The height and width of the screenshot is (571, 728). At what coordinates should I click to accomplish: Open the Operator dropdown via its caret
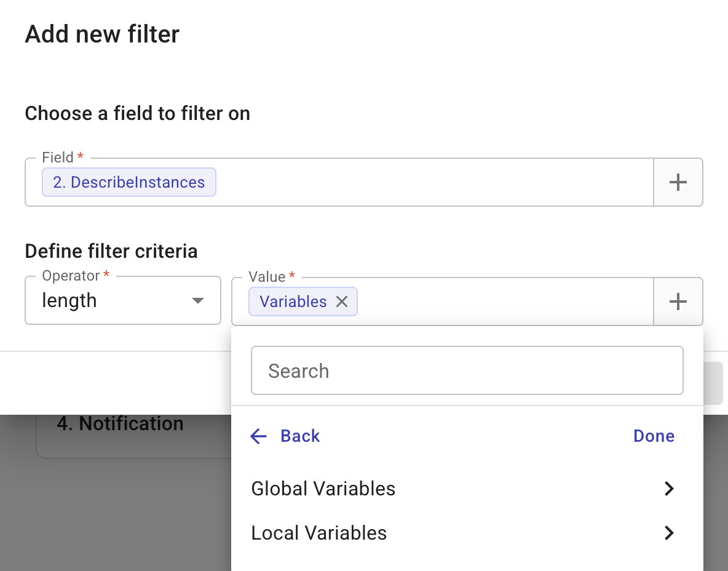click(197, 301)
